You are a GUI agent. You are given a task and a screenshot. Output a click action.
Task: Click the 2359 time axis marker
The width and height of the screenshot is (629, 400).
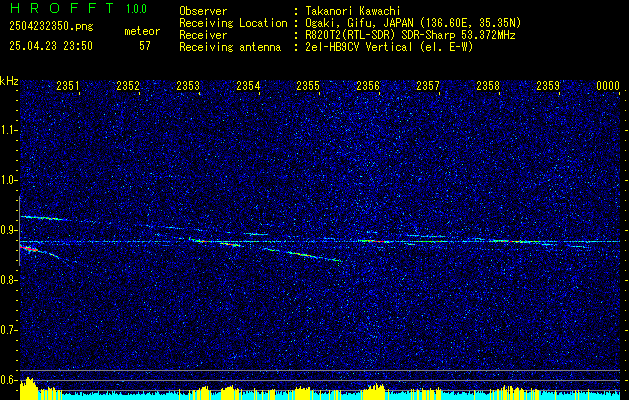[548, 86]
